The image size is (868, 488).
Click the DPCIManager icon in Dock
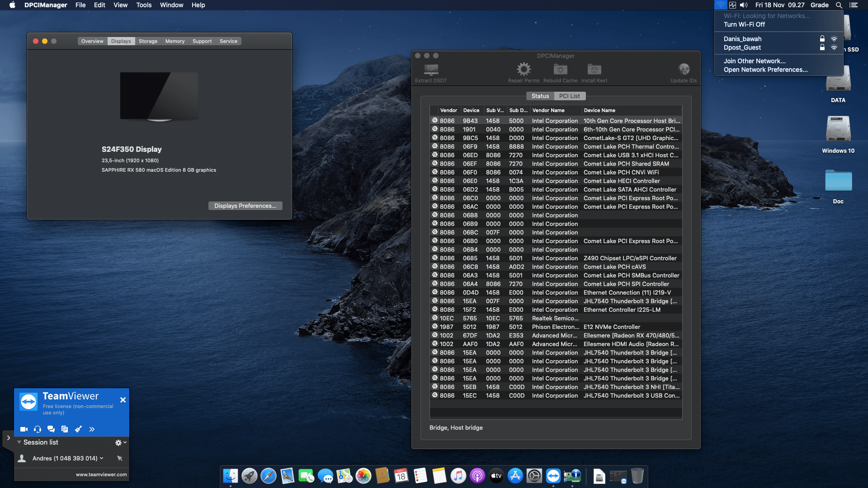pos(572,476)
